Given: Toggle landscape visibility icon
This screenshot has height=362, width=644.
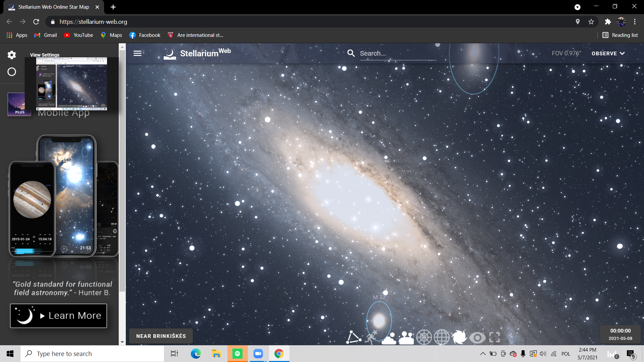Looking at the screenshot, I should [x=406, y=337].
